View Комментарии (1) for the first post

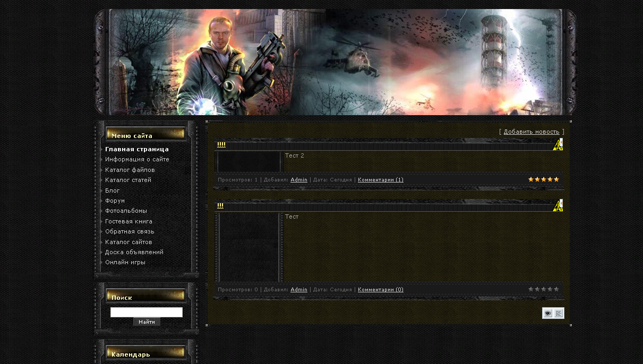pos(381,180)
